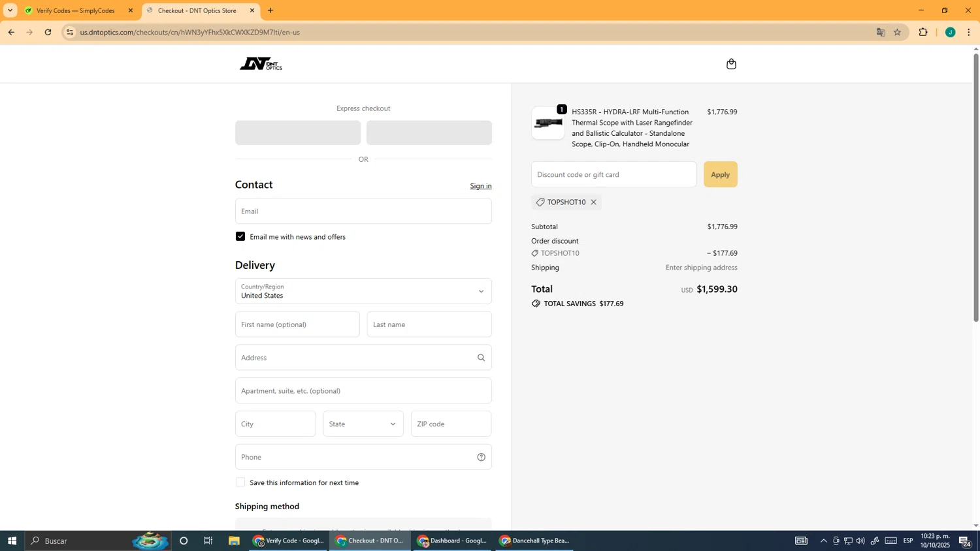The image size is (980, 551).
Task: Focus the Email input field
Action: [x=363, y=211]
